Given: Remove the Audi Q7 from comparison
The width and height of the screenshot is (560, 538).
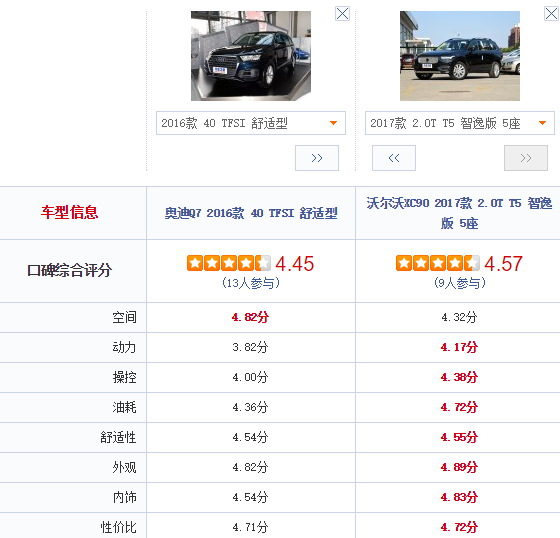Looking at the screenshot, I should [x=342, y=14].
